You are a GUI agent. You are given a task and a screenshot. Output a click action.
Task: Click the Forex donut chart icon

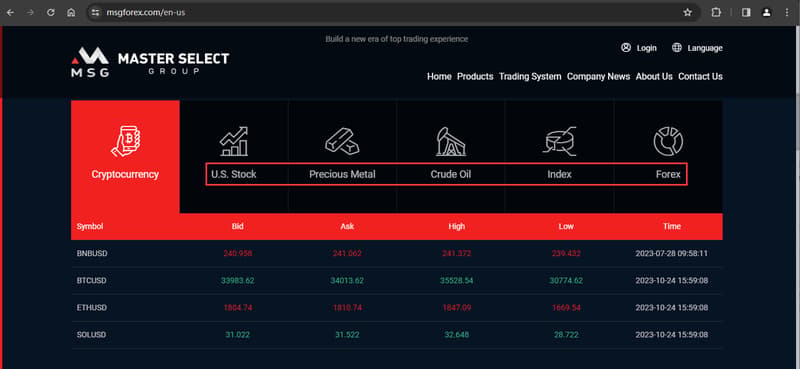click(668, 141)
